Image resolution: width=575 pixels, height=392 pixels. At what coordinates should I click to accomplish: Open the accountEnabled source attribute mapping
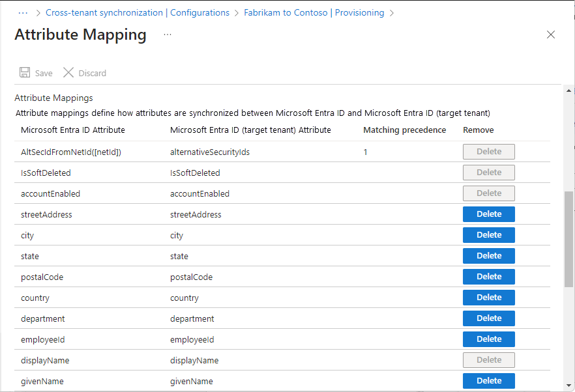point(50,194)
